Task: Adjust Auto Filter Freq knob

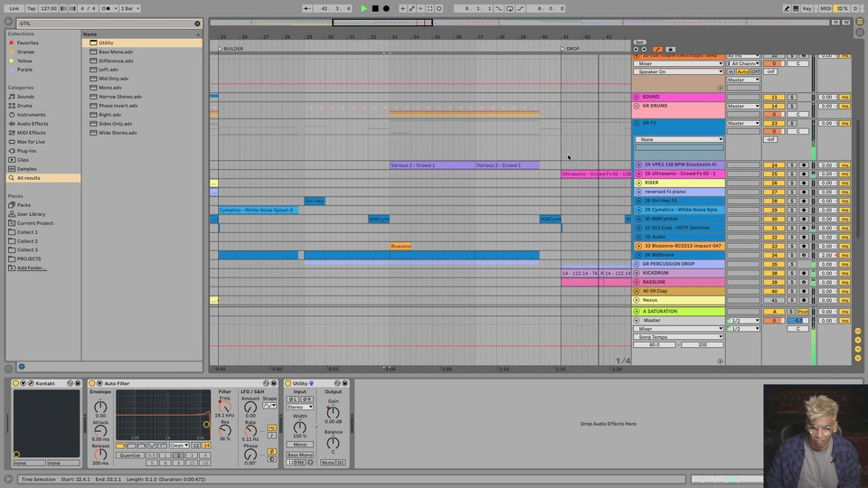Action: tap(224, 407)
